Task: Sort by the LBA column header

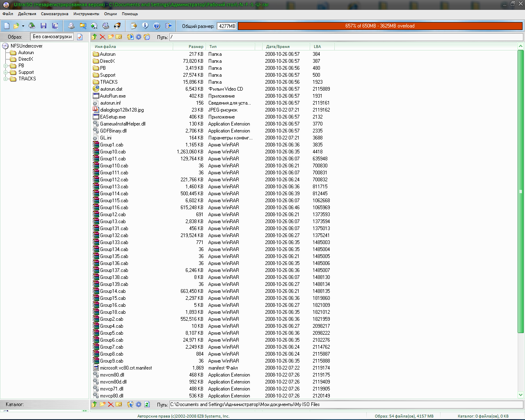Action: point(322,46)
